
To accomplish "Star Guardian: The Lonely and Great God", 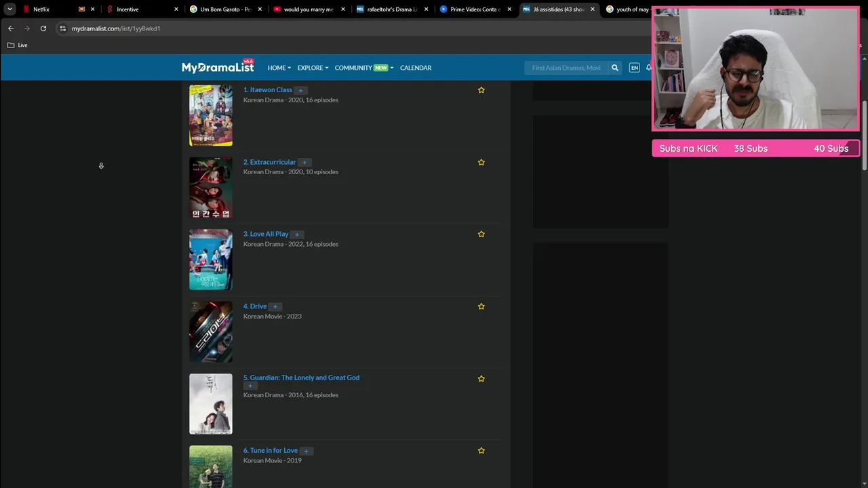I will click(x=481, y=378).
